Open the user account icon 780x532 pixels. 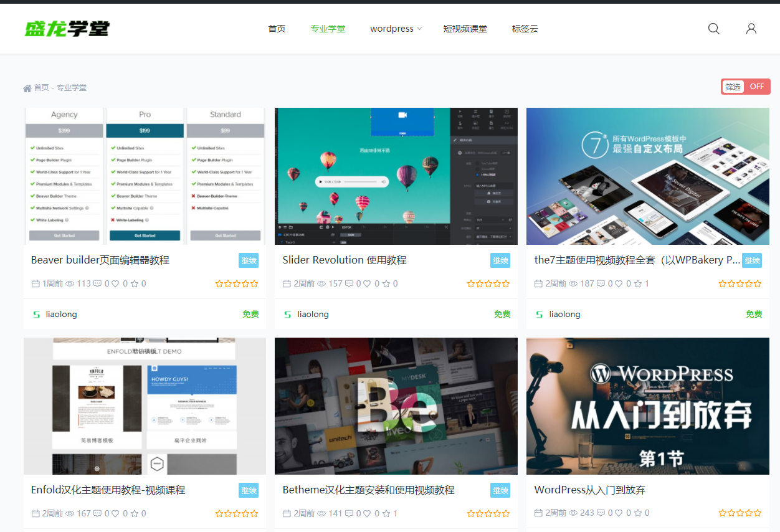tap(751, 29)
